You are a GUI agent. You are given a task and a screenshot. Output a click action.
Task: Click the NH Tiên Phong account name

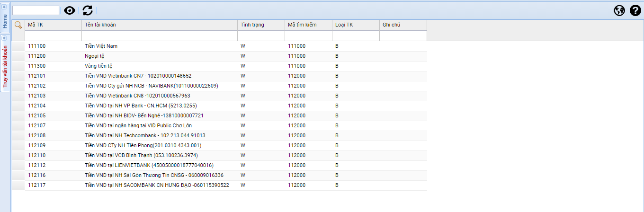[x=143, y=145]
